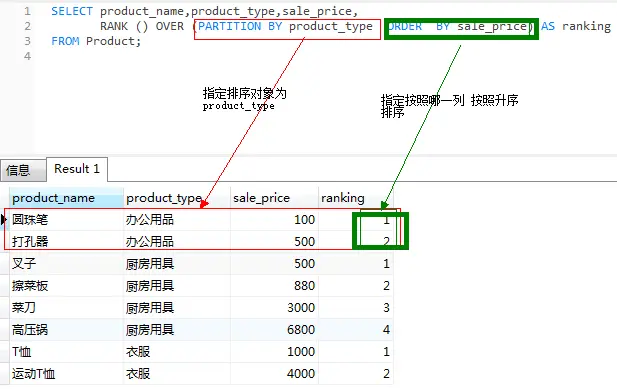Click 厨房用具 type in 高压锅 row

(x=177, y=330)
